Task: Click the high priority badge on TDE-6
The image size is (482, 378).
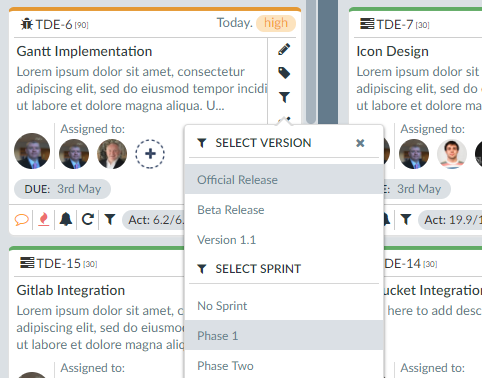Action: tap(276, 23)
